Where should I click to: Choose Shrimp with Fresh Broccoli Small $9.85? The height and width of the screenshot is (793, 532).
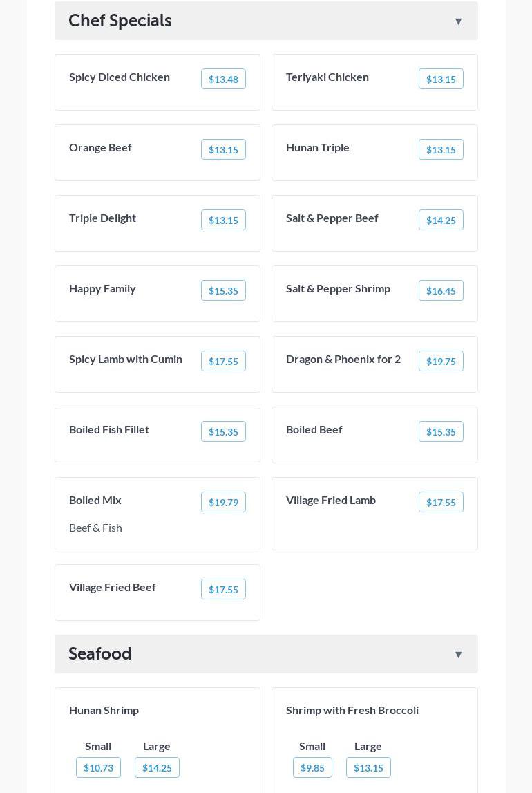point(312,767)
